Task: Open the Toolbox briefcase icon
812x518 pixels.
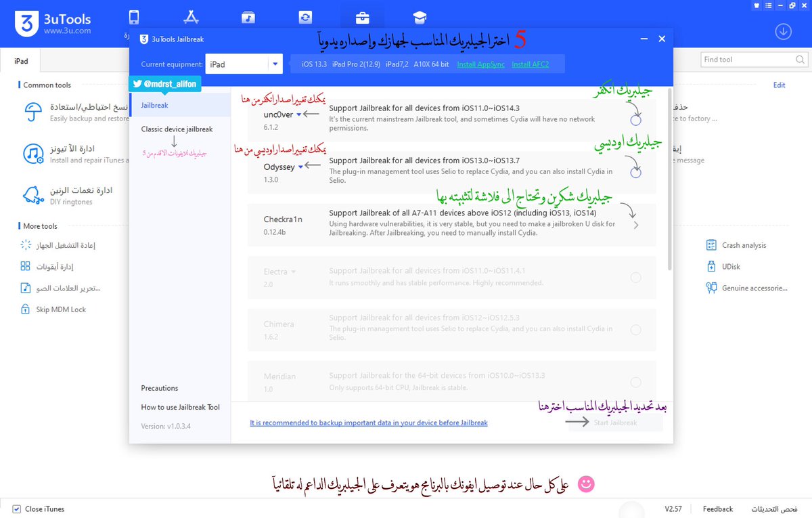Action: 363,18
